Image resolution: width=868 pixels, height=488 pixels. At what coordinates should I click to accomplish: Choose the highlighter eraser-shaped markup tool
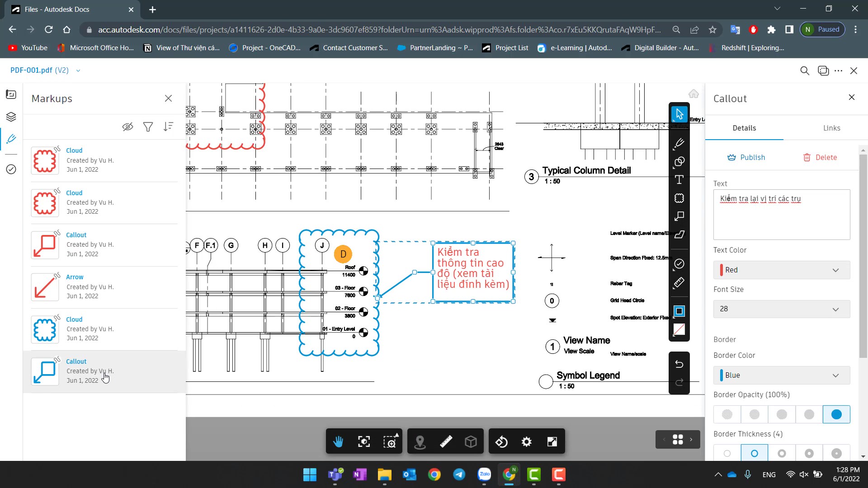(679, 235)
